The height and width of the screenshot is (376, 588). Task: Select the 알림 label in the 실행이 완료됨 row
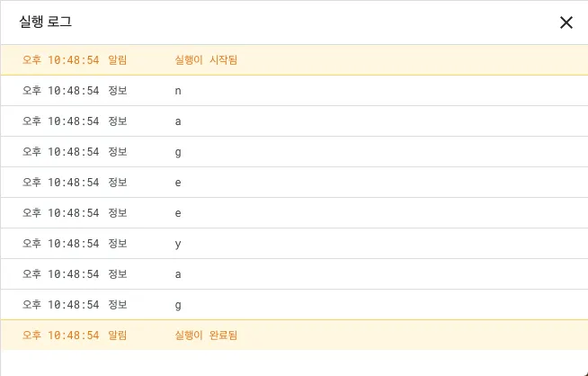point(117,336)
